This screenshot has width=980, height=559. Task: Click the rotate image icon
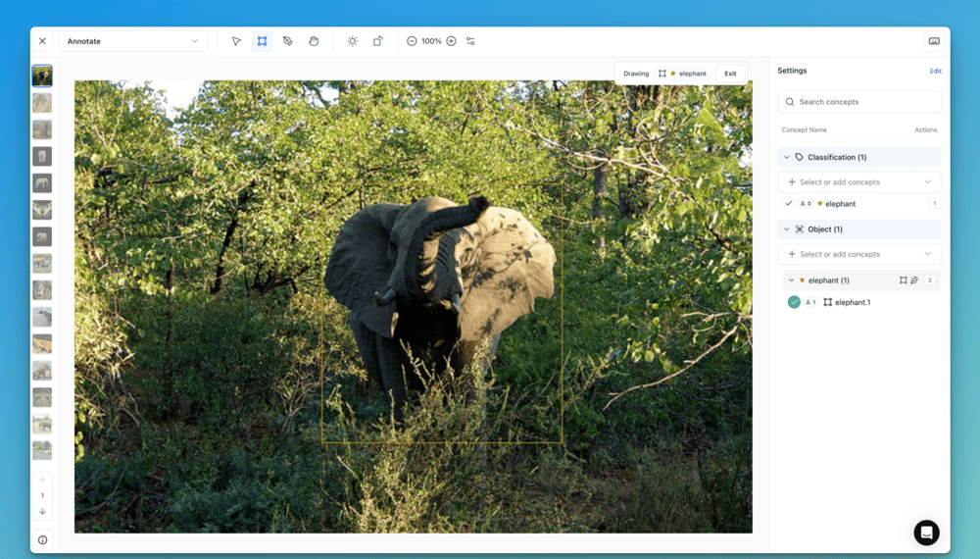coord(378,41)
